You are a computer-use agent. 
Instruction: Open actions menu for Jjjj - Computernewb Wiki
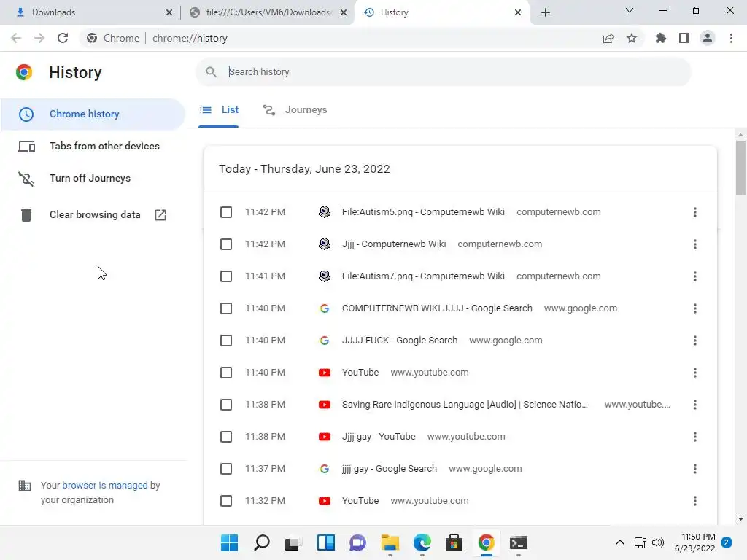pos(695,244)
